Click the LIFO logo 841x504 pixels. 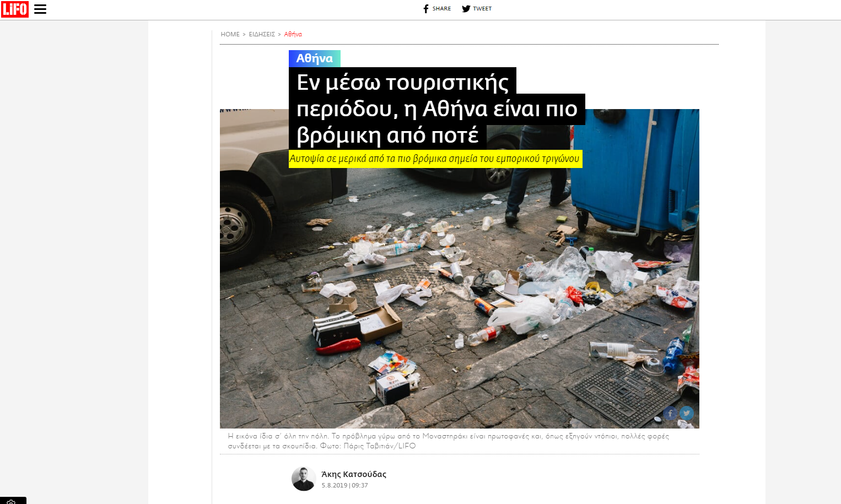pos(15,9)
